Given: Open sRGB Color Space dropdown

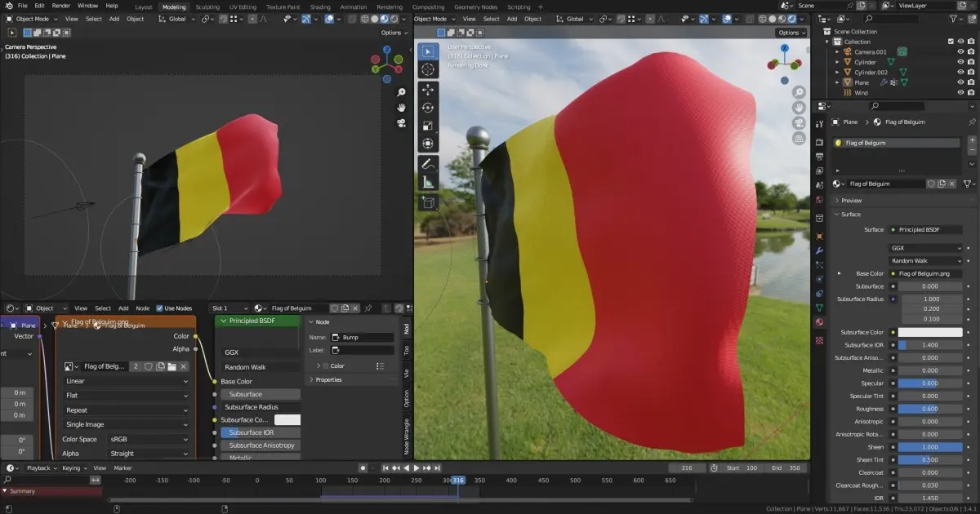Looking at the screenshot, I should (x=149, y=439).
